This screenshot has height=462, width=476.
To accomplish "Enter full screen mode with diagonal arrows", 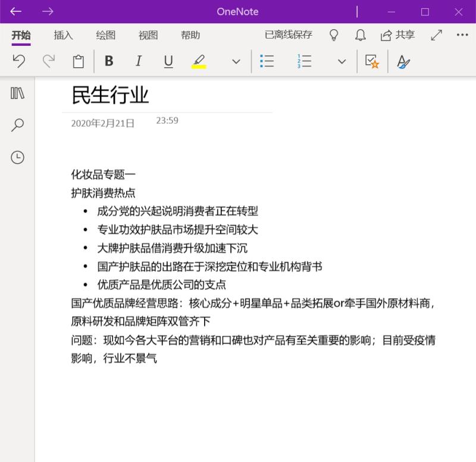I will 436,35.
